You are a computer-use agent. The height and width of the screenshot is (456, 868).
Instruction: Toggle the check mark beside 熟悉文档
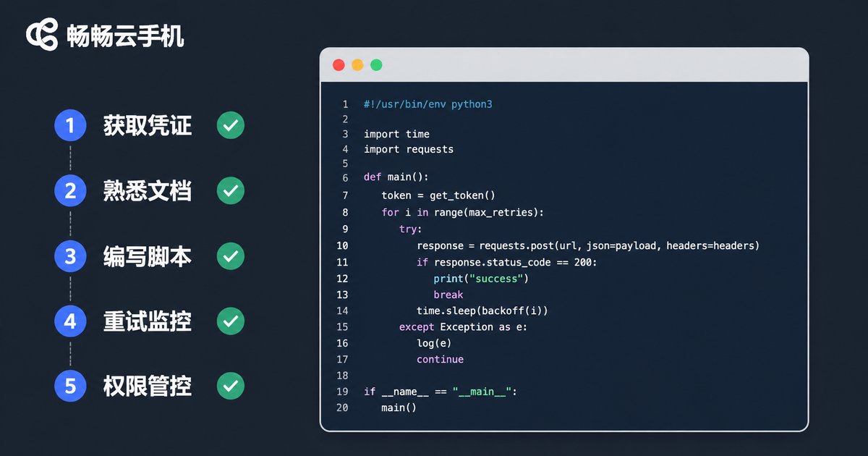[231, 191]
